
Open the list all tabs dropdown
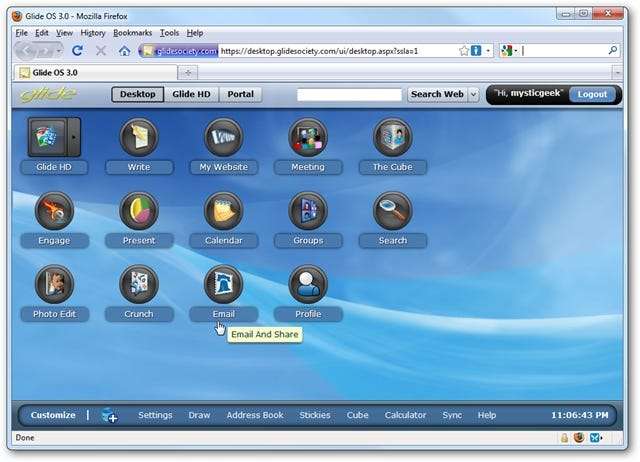tap(617, 73)
